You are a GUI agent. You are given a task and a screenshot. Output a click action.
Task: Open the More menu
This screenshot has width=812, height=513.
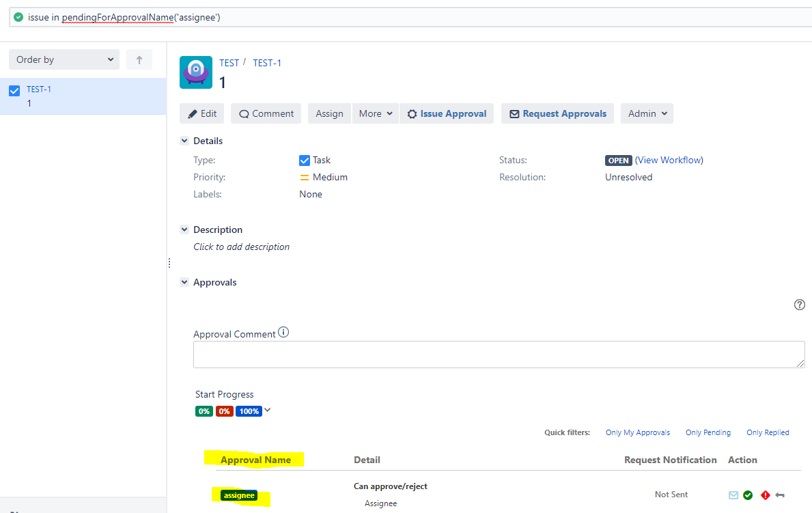point(376,113)
